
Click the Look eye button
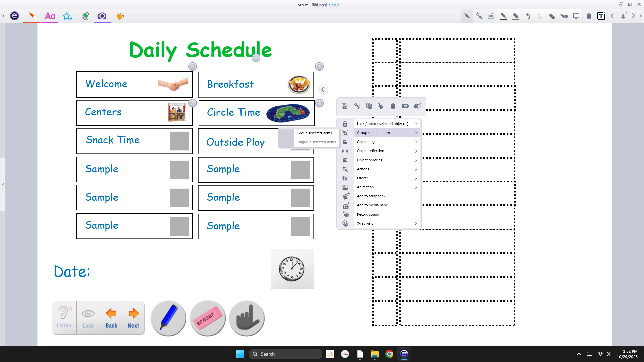[88, 317]
